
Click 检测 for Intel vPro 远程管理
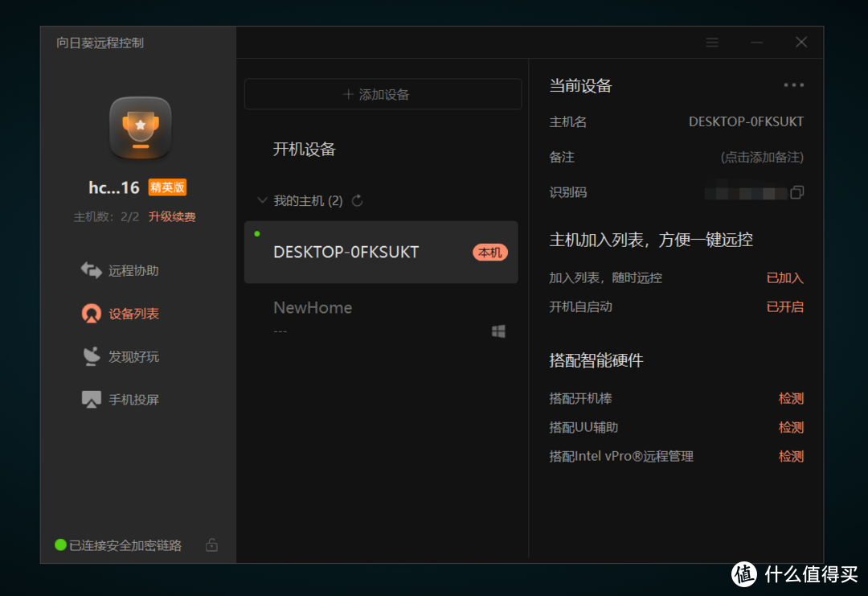pyautogui.click(x=791, y=456)
